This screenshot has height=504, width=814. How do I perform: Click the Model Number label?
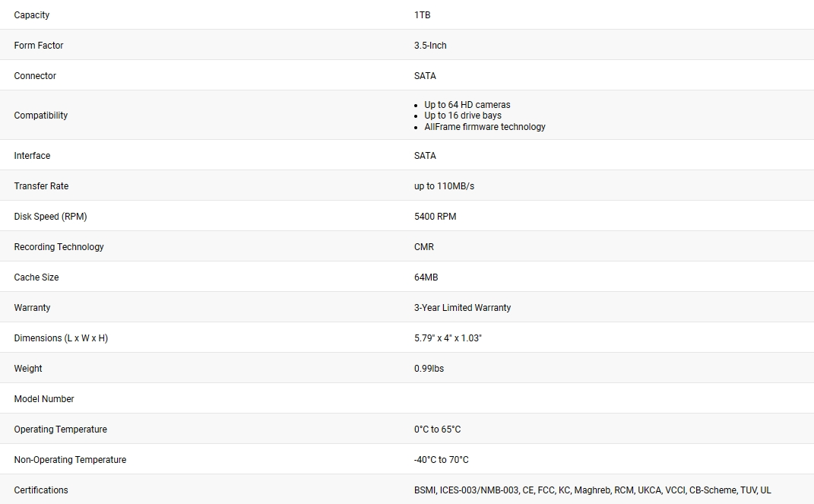(44, 398)
